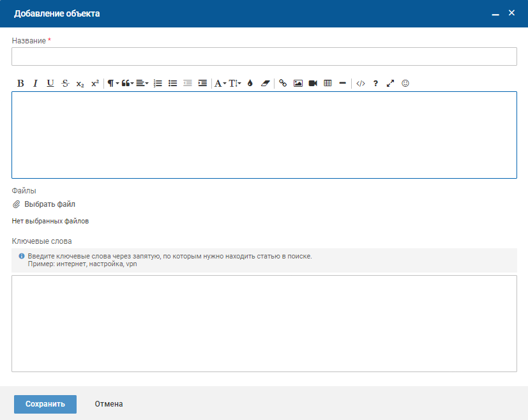Insert an image into the editor
Image resolution: width=528 pixels, height=420 pixels.
point(298,83)
